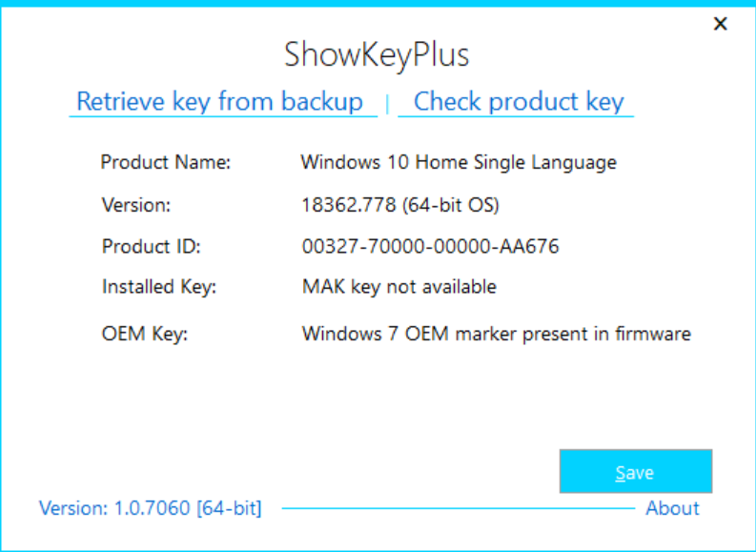The image size is (756, 552).
Task: Select the product ID 00327-70000-00000-AA676
Action: click(430, 247)
